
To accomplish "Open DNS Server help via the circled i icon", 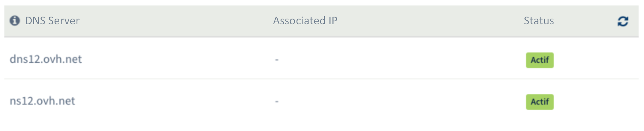I will coord(15,21).
